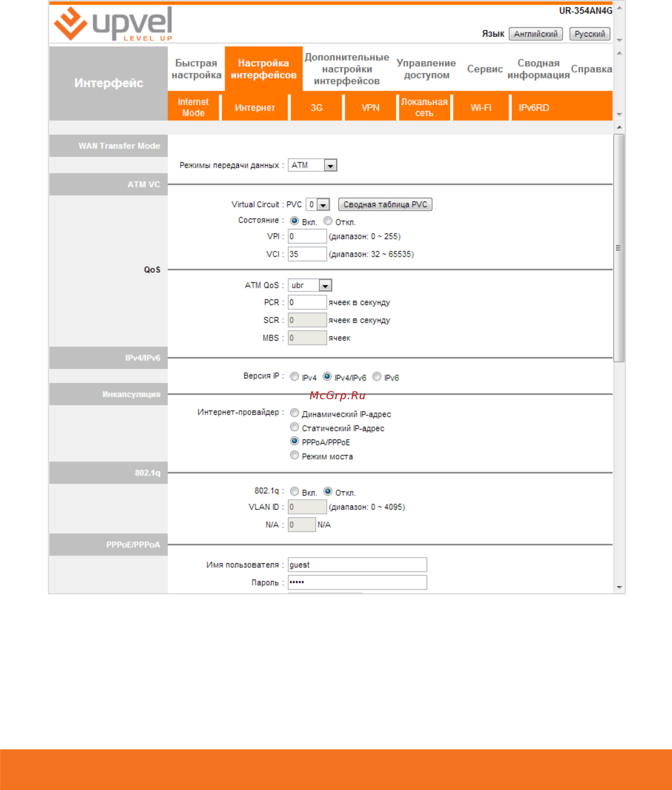Click the Интерфейс sidebar title
Viewport: 672px width, 790px height.
click(x=109, y=83)
